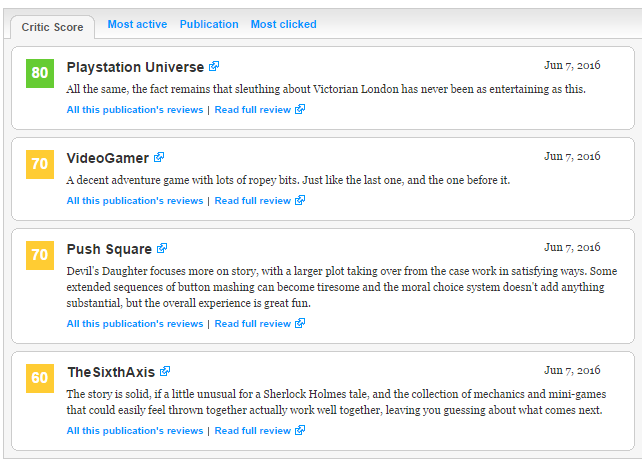Screen dimensions: 642x459
Task: Open external link icon beside Playstation Universe
Action: 214,66
